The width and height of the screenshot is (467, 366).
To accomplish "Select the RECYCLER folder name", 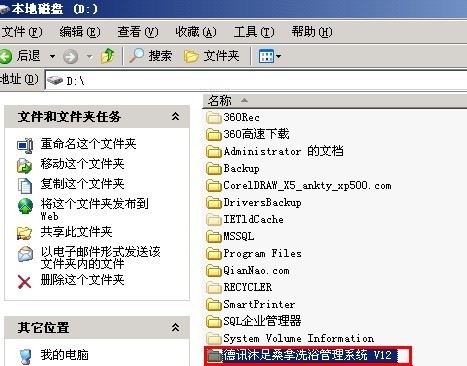I will (248, 287).
